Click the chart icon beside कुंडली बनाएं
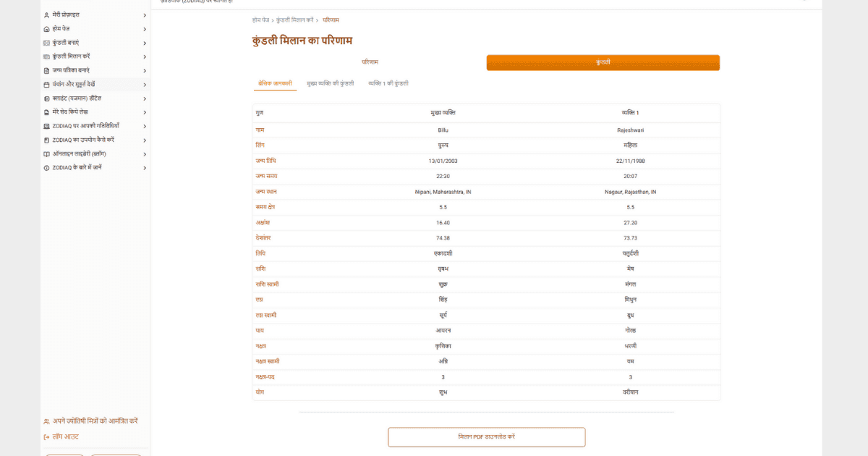The width and height of the screenshot is (868, 456). pyautogui.click(x=47, y=43)
